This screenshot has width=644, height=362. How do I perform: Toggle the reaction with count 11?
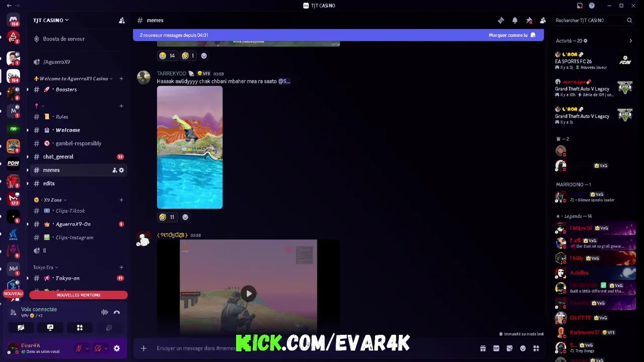click(167, 217)
